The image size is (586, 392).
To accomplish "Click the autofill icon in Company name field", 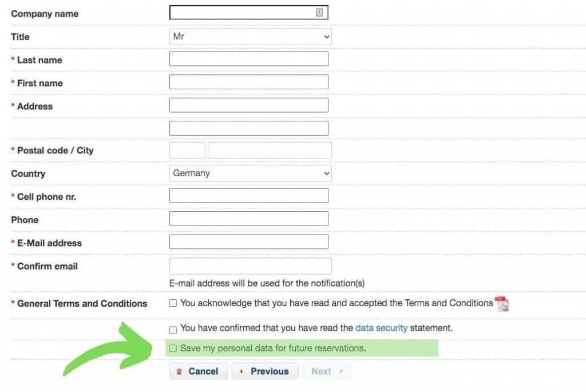I will (319, 13).
